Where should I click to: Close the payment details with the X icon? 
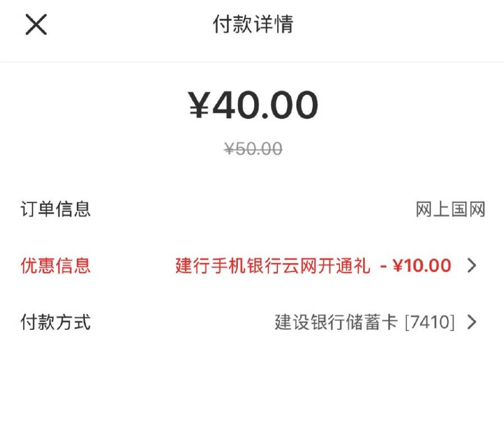click(x=36, y=25)
